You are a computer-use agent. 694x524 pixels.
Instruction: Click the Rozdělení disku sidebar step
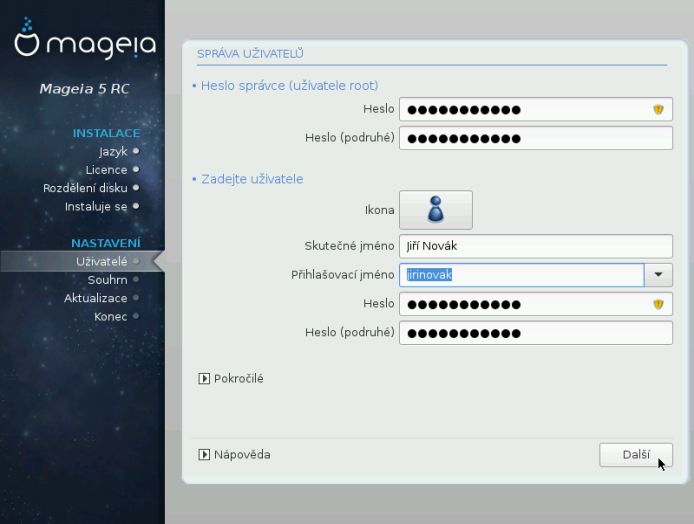pyautogui.click(x=85, y=188)
